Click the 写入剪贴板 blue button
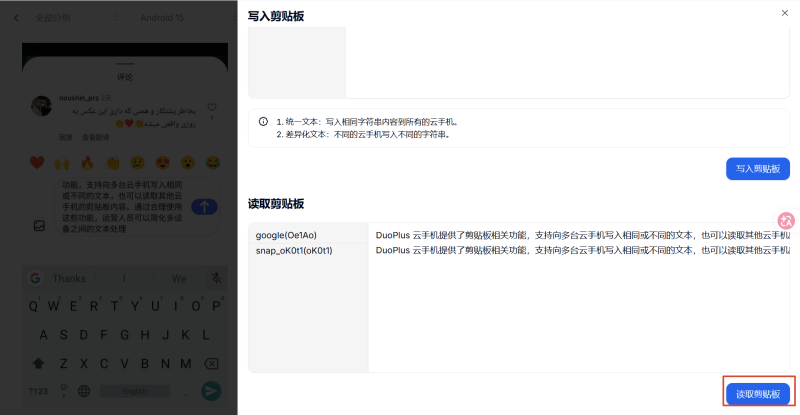This screenshot has height=415, width=800. 758,169
